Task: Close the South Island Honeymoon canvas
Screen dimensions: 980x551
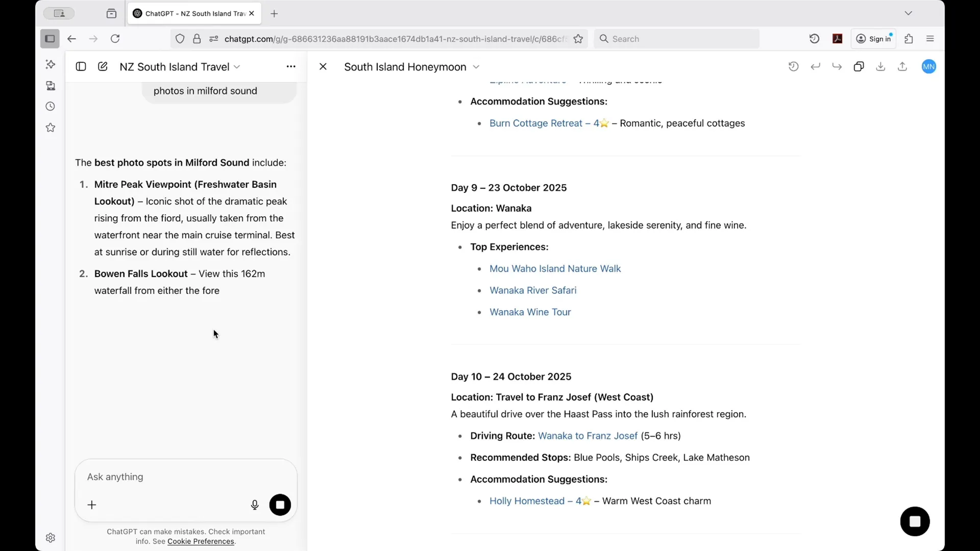Action: [323, 67]
